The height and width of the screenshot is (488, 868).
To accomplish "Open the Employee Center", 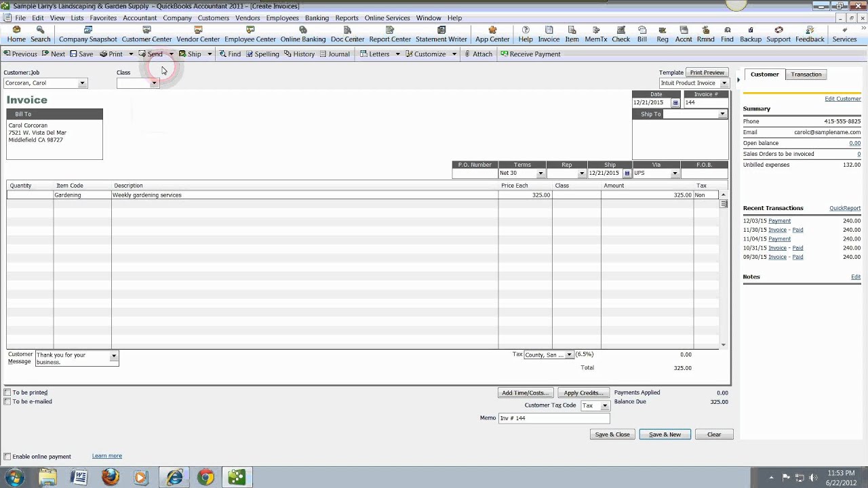I will point(250,35).
